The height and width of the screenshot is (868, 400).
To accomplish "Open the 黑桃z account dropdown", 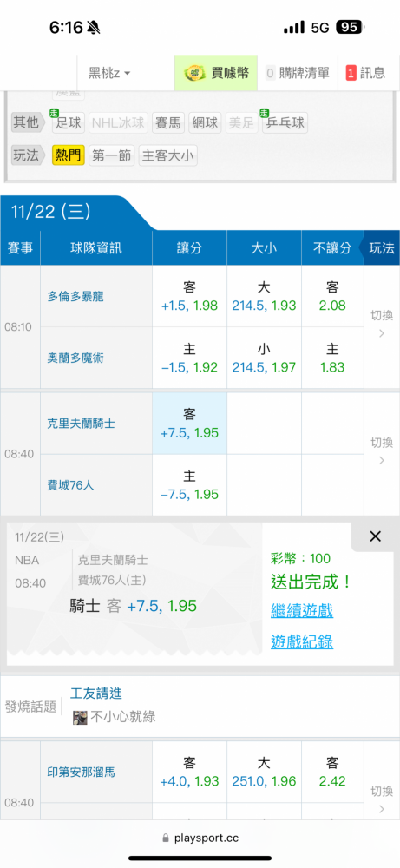I will [x=109, y=73].
